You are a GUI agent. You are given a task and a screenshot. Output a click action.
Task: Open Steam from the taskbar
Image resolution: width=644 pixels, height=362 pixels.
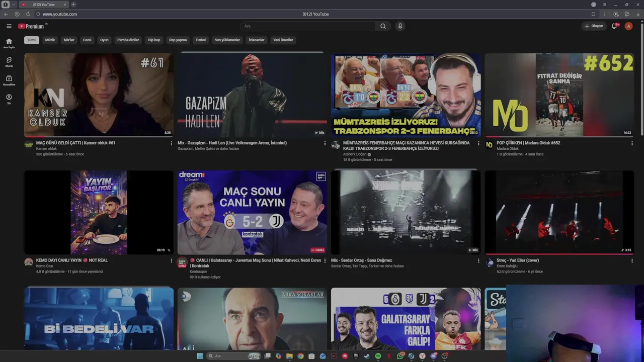367,356
